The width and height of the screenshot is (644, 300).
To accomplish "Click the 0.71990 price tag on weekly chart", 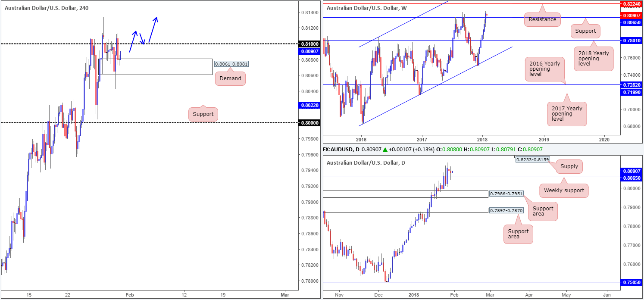I will (631, 92).
